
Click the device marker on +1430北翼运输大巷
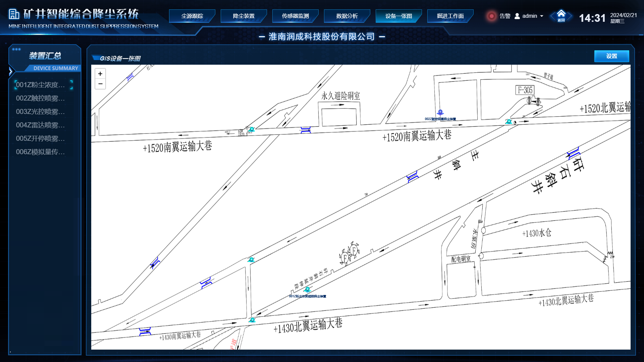coord(253,319)
